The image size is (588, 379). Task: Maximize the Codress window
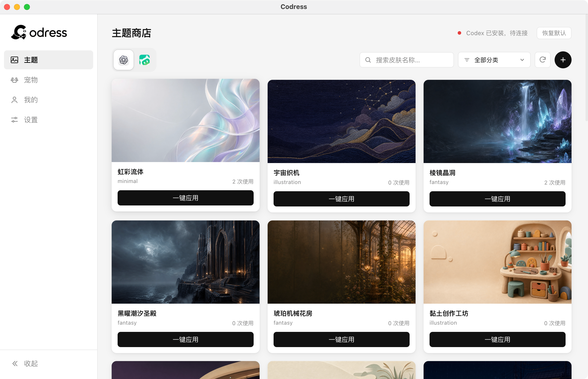(x=27, y=7)
